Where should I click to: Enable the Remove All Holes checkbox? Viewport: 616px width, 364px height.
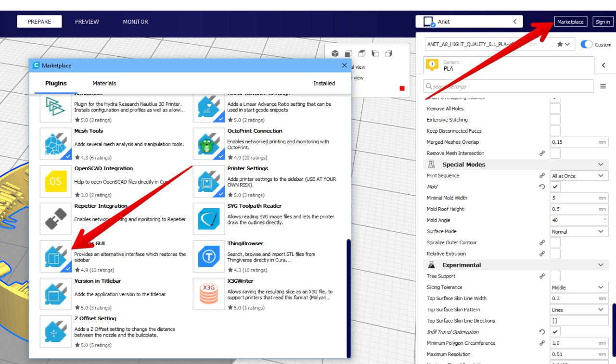point(555,109)
